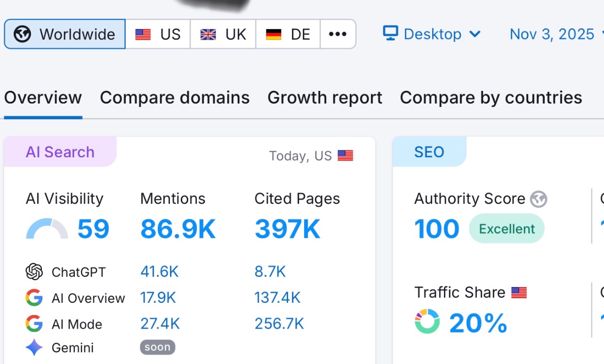This screenshot has width=604, height=364.
Task: Open total Mentions value 86.9K
Action: point(178,229)
